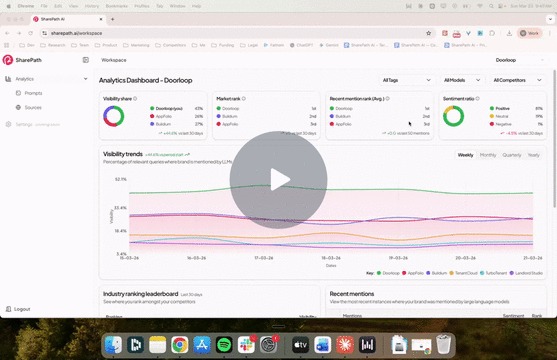Screen dimensions: 557x360
Task: Click the Analytics bar chart icon
Action: point(8,79)
